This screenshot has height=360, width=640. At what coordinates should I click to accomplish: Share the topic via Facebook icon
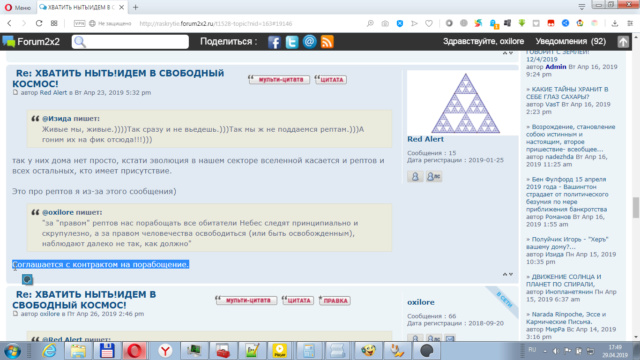click(274, 42)
